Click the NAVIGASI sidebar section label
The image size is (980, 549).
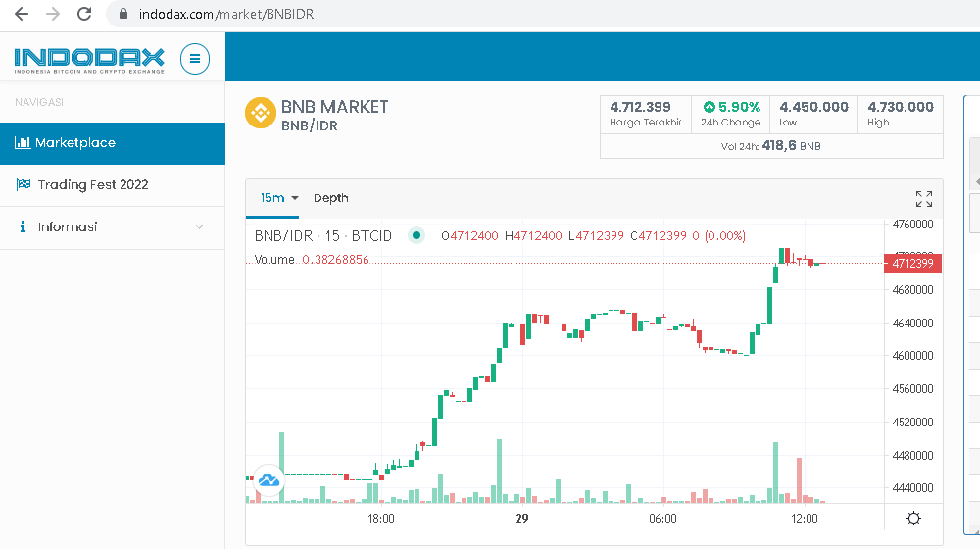[x=39, y=102]
